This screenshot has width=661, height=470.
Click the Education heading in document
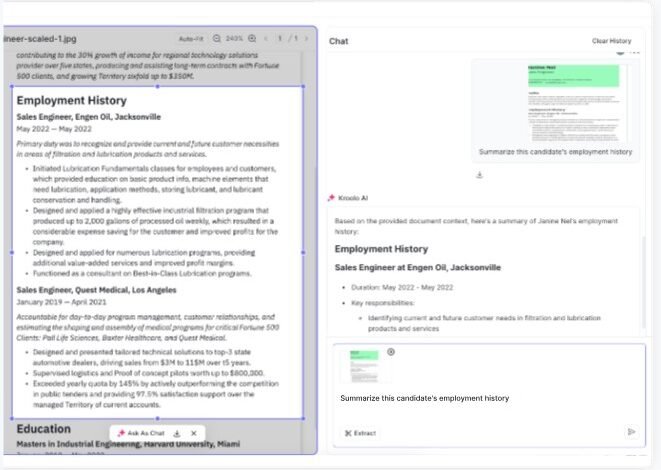(43, 429)
